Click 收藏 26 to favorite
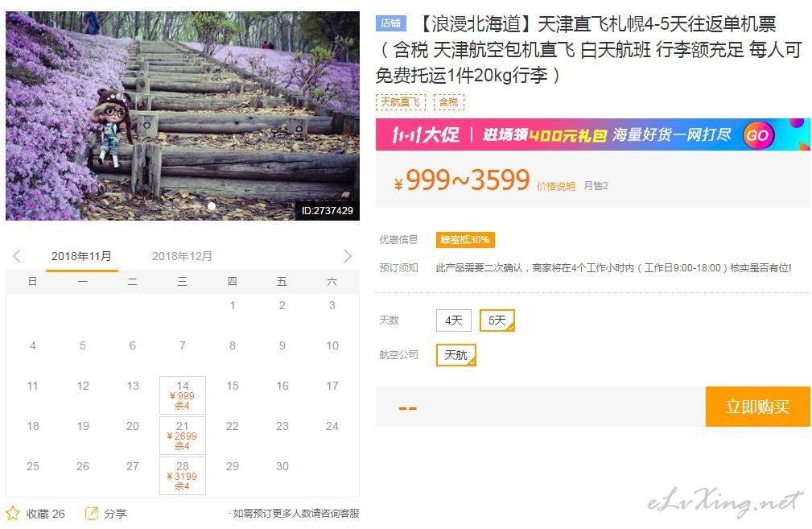812x529 pixels. click(46, 514)
